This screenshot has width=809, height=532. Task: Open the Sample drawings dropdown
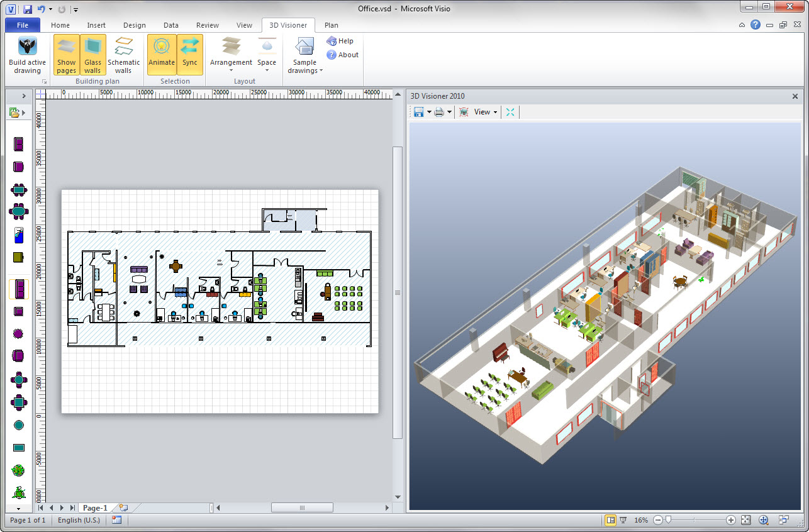[x=305, y=55]
